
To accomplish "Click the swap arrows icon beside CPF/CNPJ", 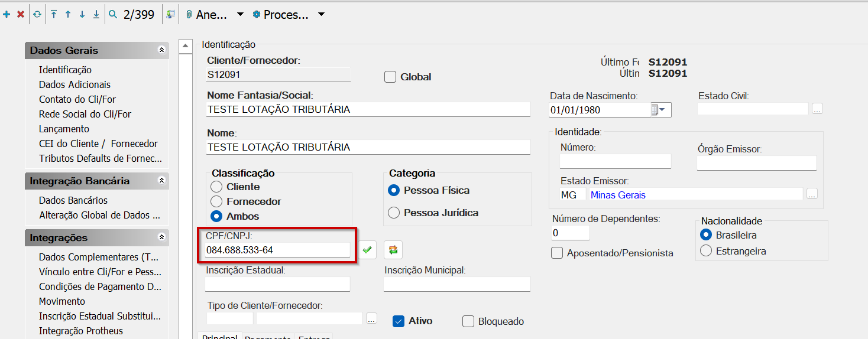I will (393, 250).
